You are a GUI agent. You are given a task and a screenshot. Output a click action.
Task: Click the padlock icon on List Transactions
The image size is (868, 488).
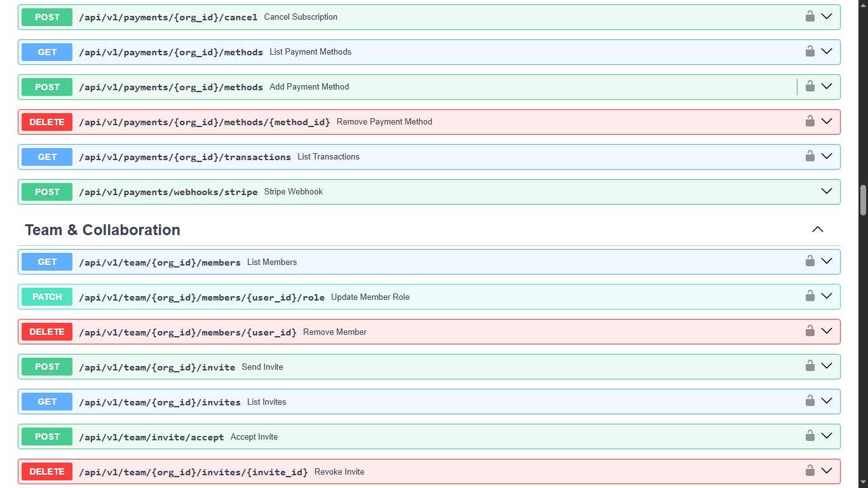[810, 156]
